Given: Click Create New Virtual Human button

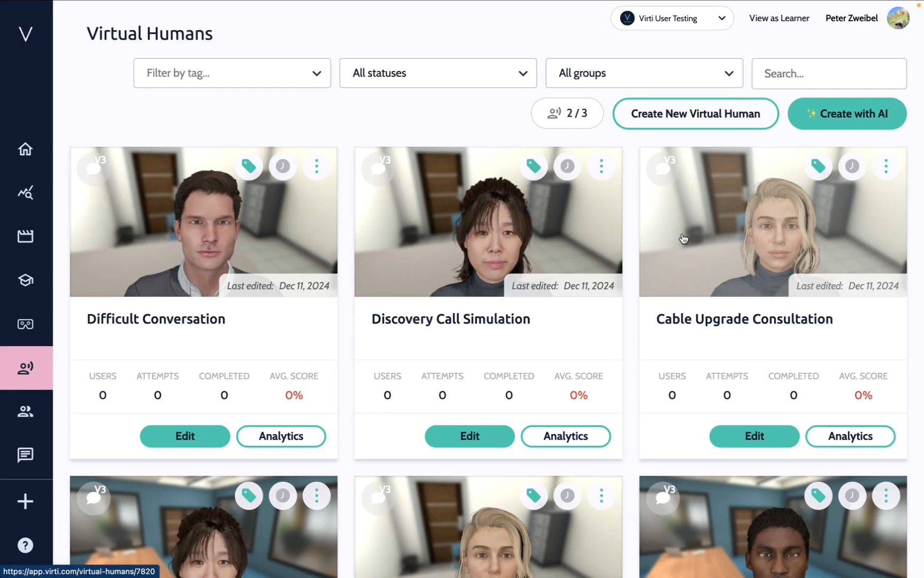Looking at the screenshot, I should click(696, 113).
